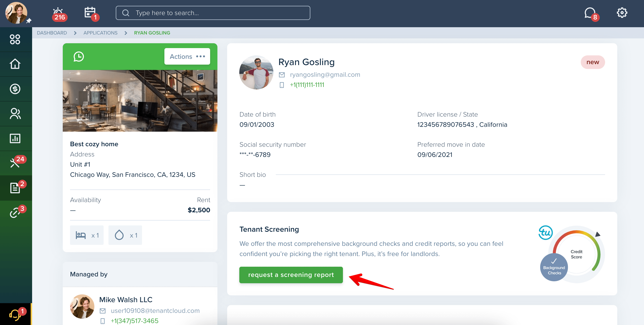644x325 pixels.
Task: Click phone number +1(111)111-1111
Action: (307, 85)
